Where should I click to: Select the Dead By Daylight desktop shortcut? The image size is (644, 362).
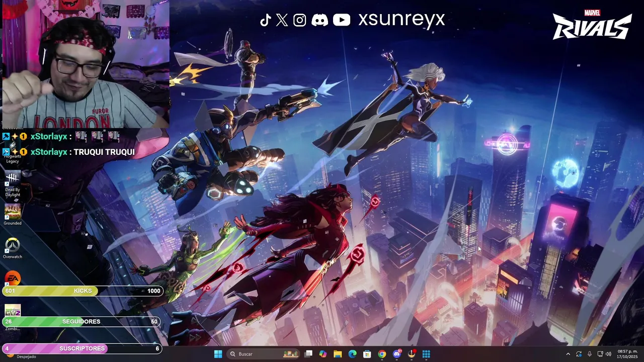pyautogui.click(x=13, y=184)
